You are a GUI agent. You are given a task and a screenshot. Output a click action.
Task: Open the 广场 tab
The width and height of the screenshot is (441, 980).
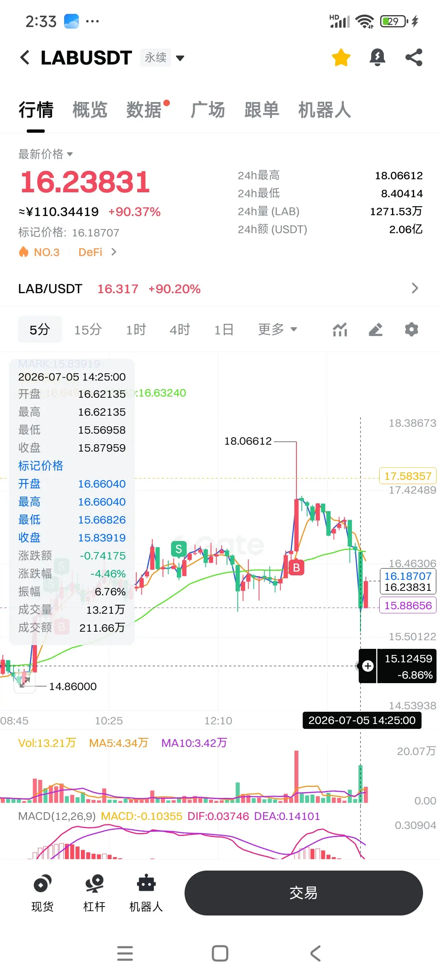[208, 110]
